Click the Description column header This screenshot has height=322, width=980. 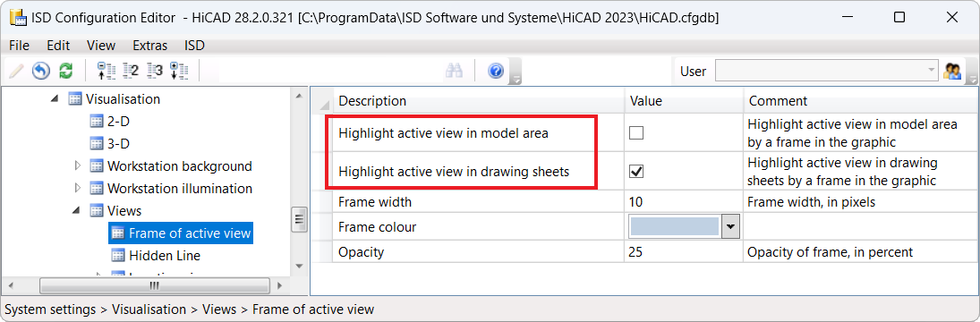point(478,100)
